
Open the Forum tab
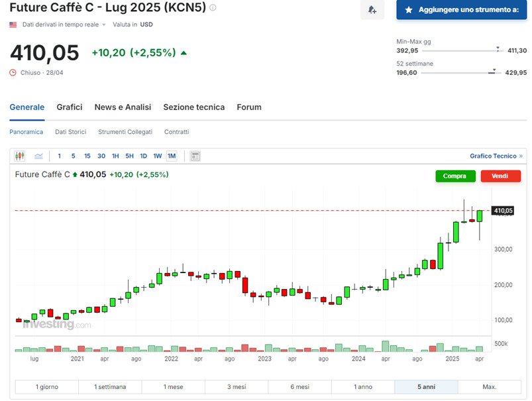(x=249, y=107)
